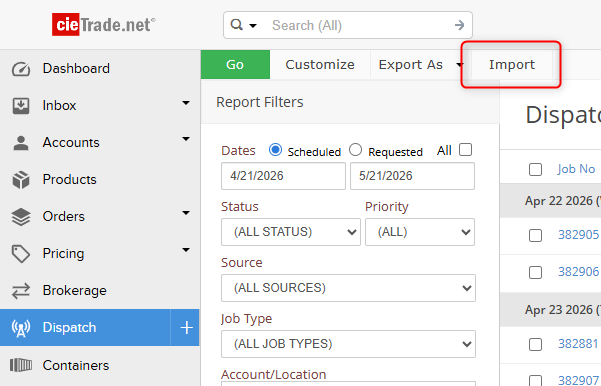Expand the Accounts submenu arrow

[x=186, y=139]
